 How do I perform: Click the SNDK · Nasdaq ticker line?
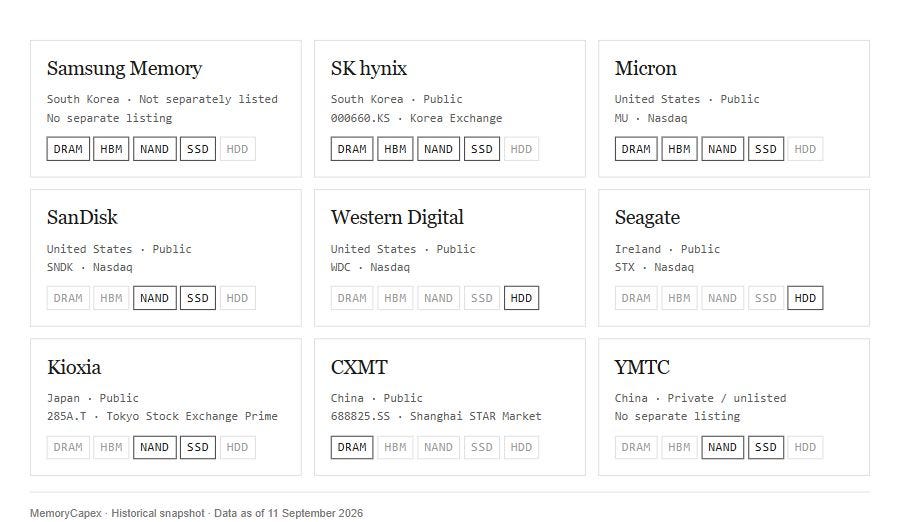coord(90,267)
